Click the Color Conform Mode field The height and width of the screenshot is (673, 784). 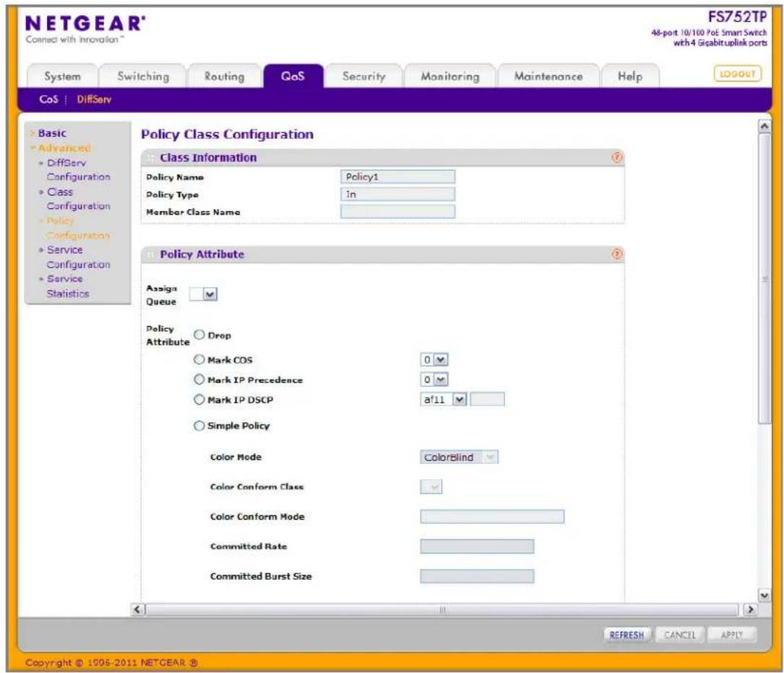point(493,516)
